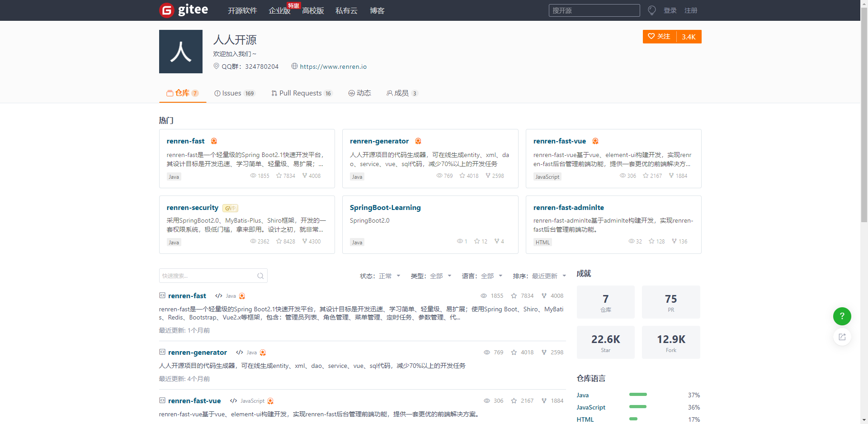Click the Java language percentage bar
The width and height of the screenshot is (868, 424).
coord(638,395)
